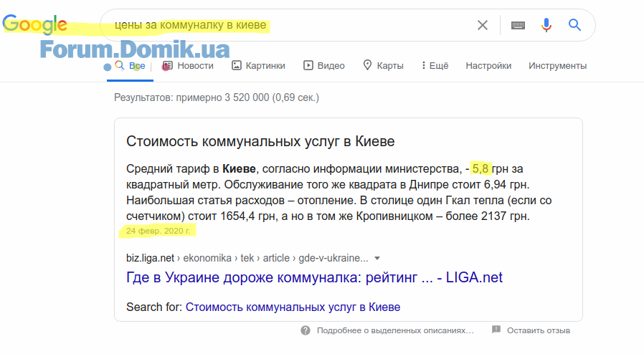Image resolution: width=644 pixels, height=354 pixels.
Task: Expand the Ещё more-options menu
Action: point(435,66)
